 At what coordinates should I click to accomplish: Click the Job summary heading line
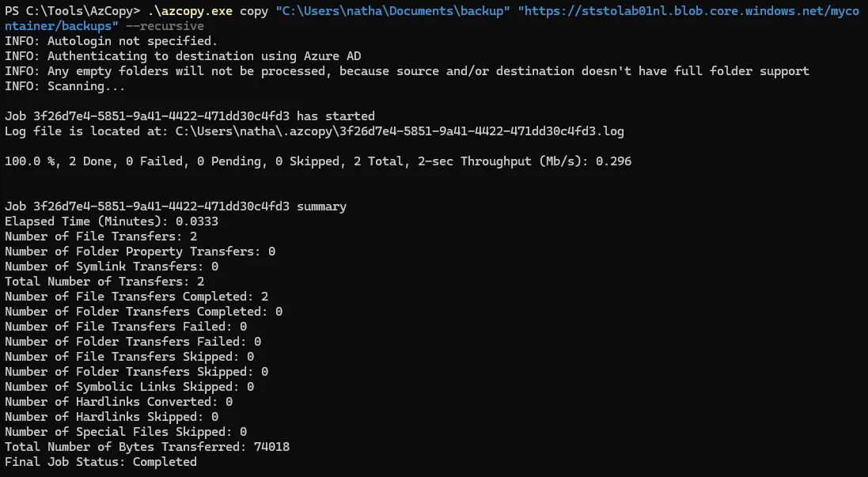176,206
